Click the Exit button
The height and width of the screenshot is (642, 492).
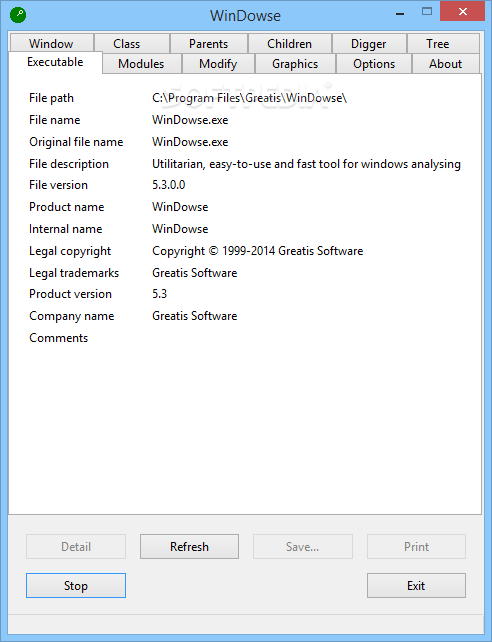[x=416, y=585]
